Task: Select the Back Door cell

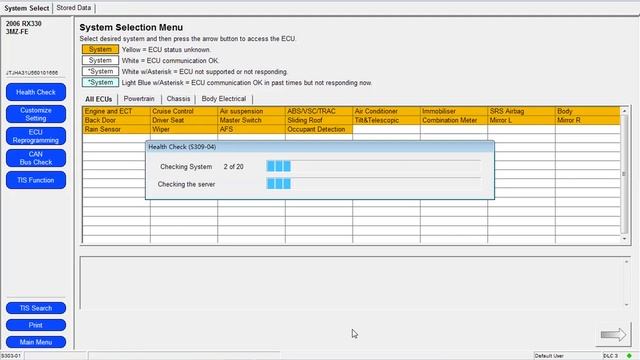Action: click(x=116, y=120)
